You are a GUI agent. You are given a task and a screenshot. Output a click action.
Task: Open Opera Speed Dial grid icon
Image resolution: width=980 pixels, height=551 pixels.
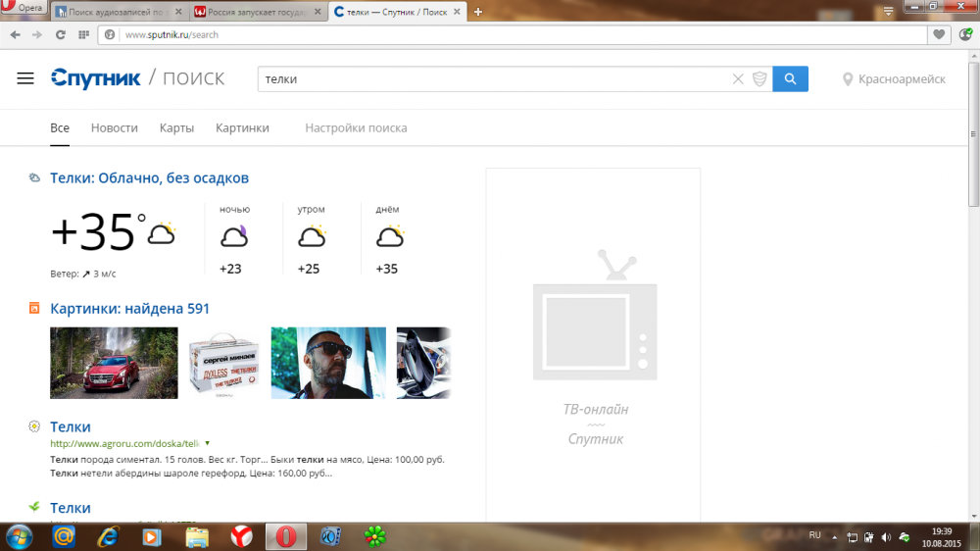tap(85, 34)
